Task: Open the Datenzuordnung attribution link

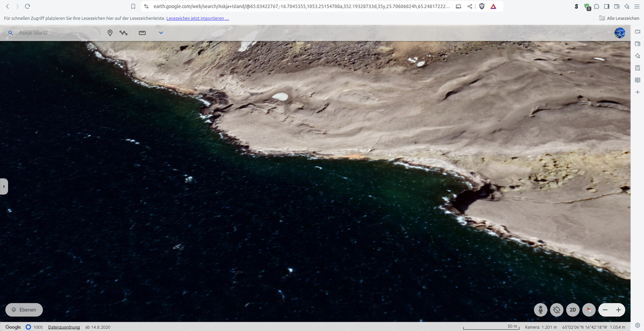Action: [64, 327]
